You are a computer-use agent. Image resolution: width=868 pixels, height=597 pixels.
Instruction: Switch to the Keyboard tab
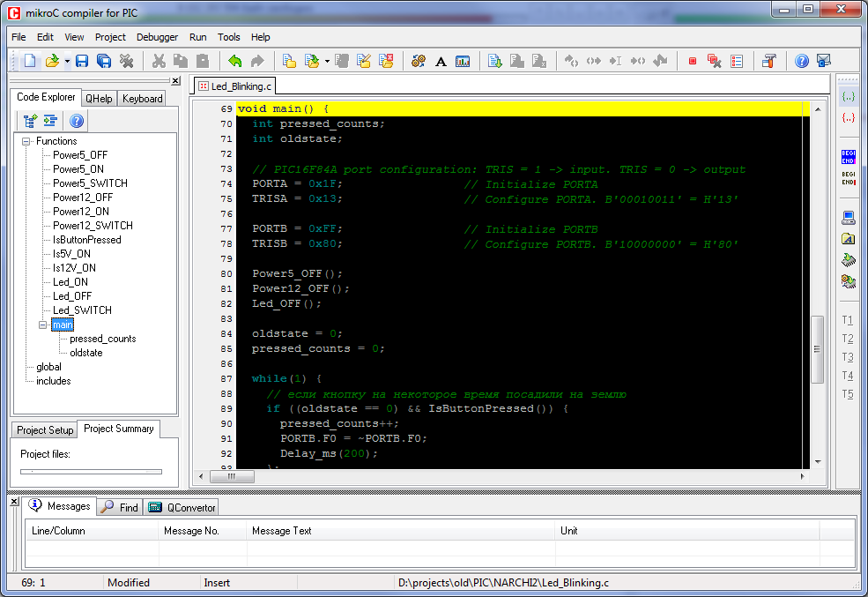click(x=142, y=99)
